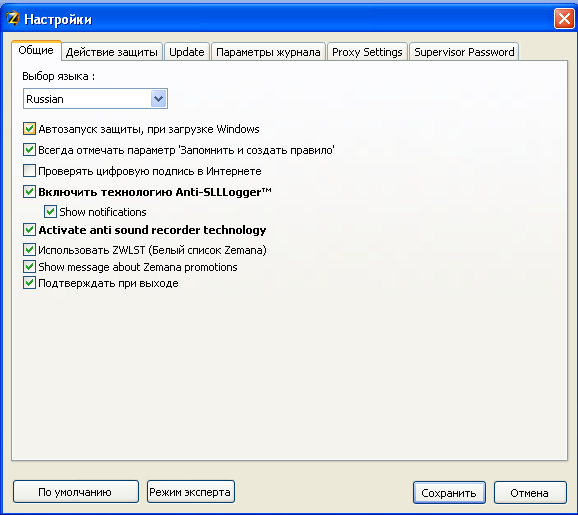Click the Russian language combo box
578x515 pixels.
95,99
